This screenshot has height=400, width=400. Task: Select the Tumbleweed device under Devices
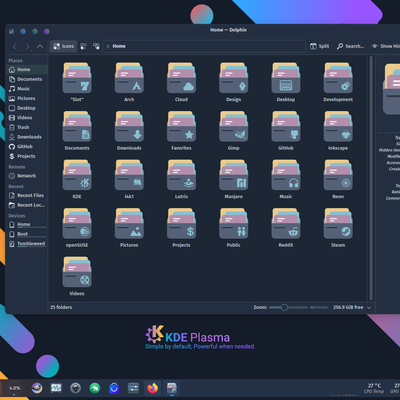[27, 244]
